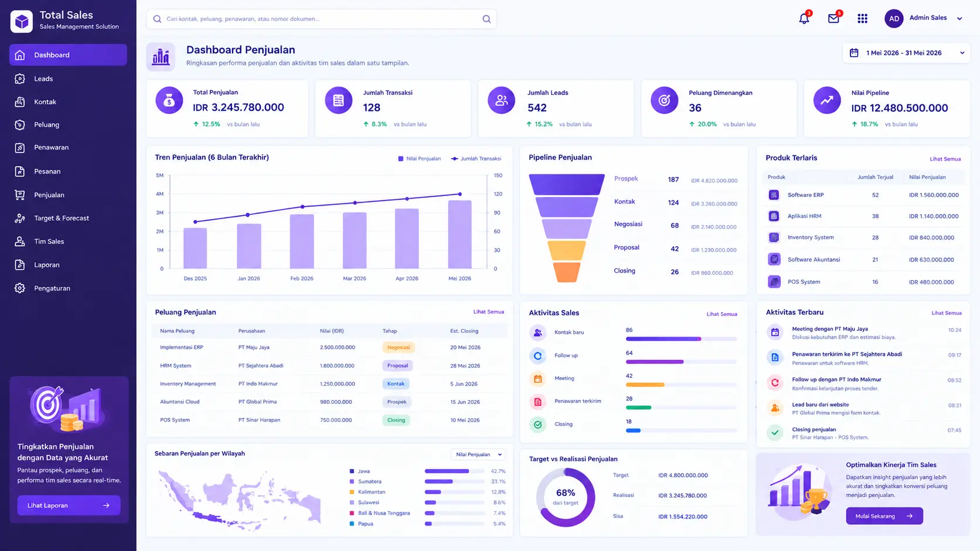
Task: Click the Closing status tag for POS System
Action: tap(396, 420)
